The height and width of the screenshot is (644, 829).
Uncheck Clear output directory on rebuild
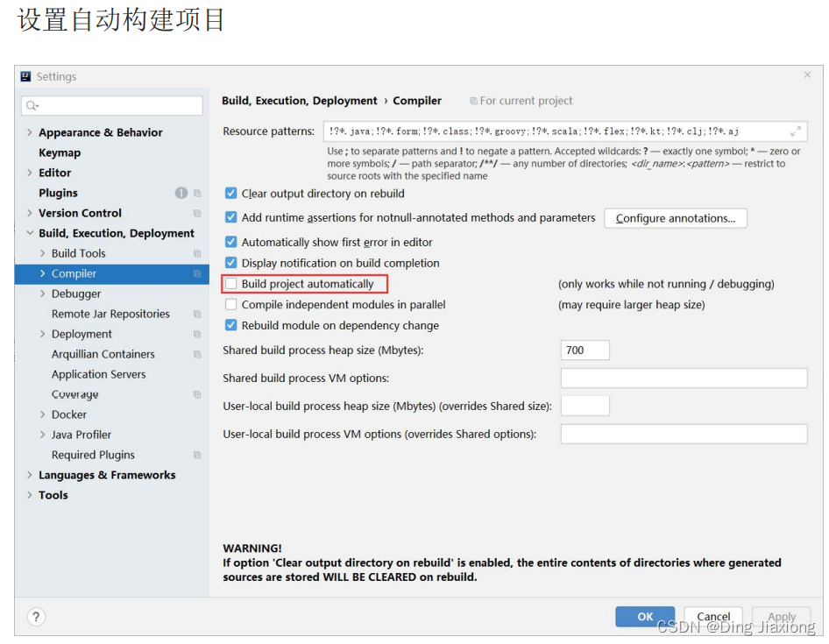231,194
